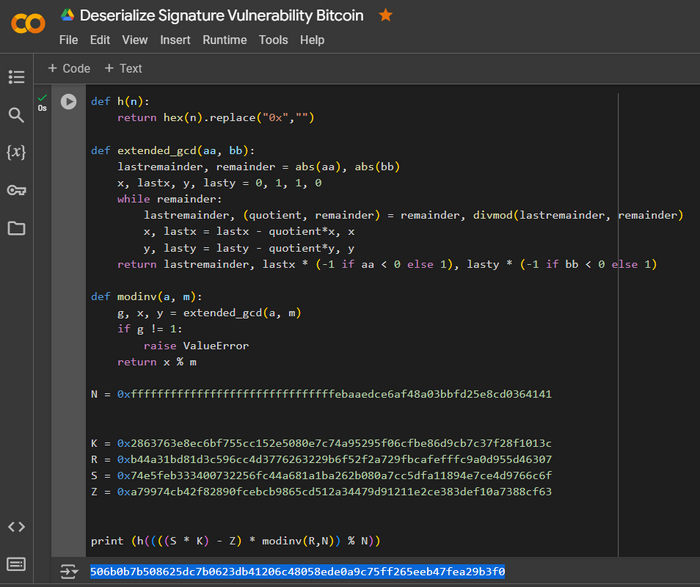
Task: Open the Table of contents sidebar panel
Action: pos(16,77)
